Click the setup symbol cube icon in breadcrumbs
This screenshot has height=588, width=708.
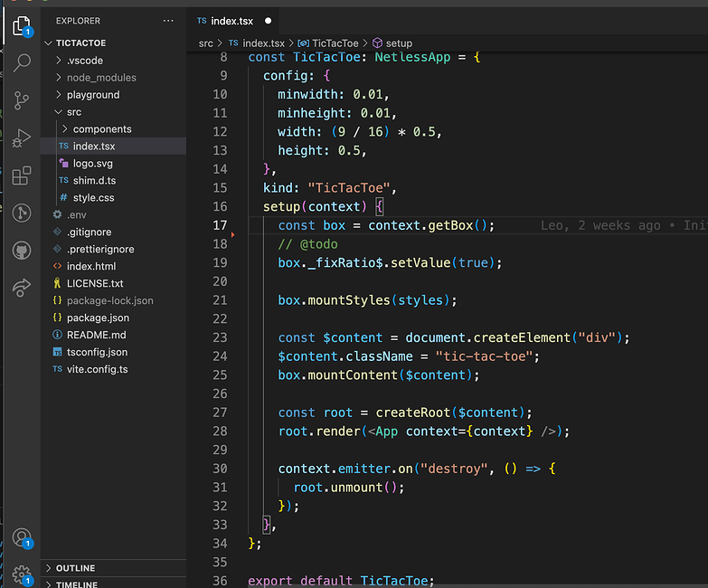pyautogui.click(x=377, y=43)
